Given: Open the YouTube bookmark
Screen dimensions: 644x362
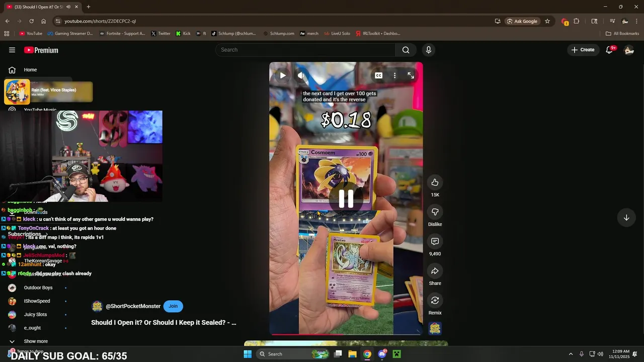Looking at the screenshot, I should point(31,34).
